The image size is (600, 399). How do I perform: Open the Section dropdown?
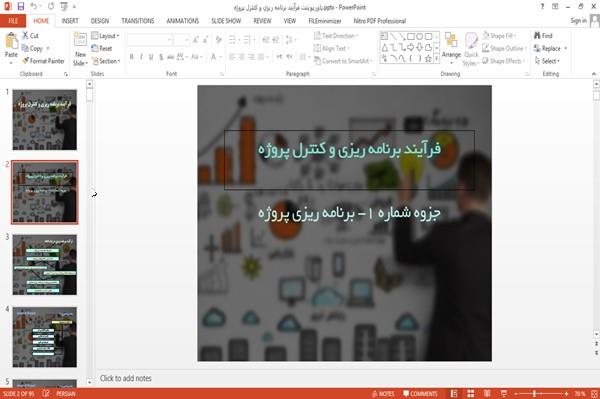click(x=106, y=61)
